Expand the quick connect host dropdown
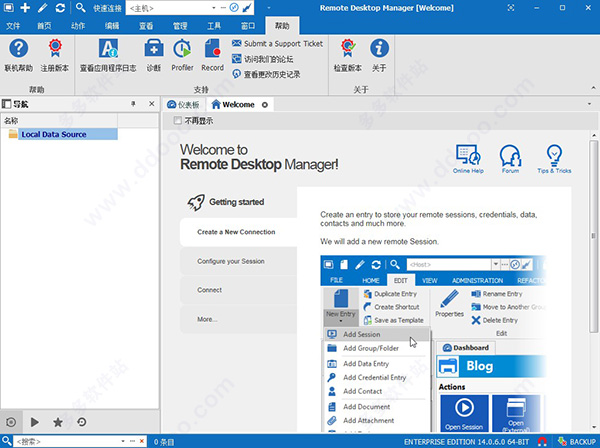 214,8
